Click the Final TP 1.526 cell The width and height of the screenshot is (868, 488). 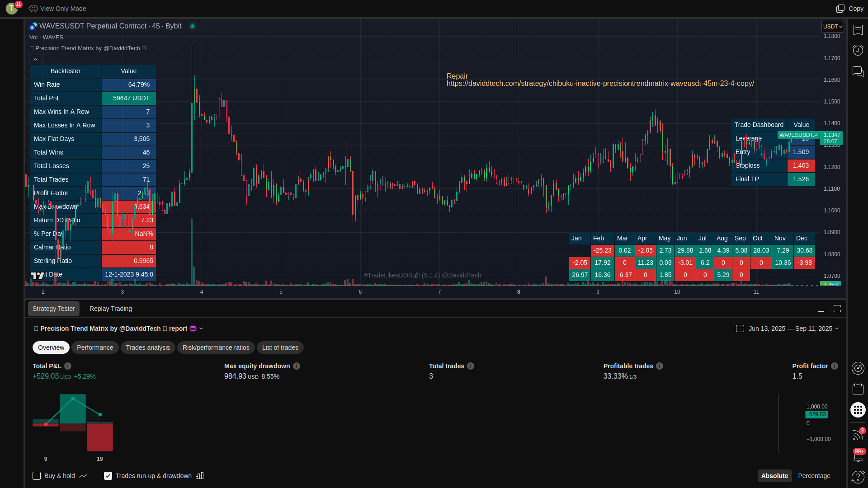801,179
